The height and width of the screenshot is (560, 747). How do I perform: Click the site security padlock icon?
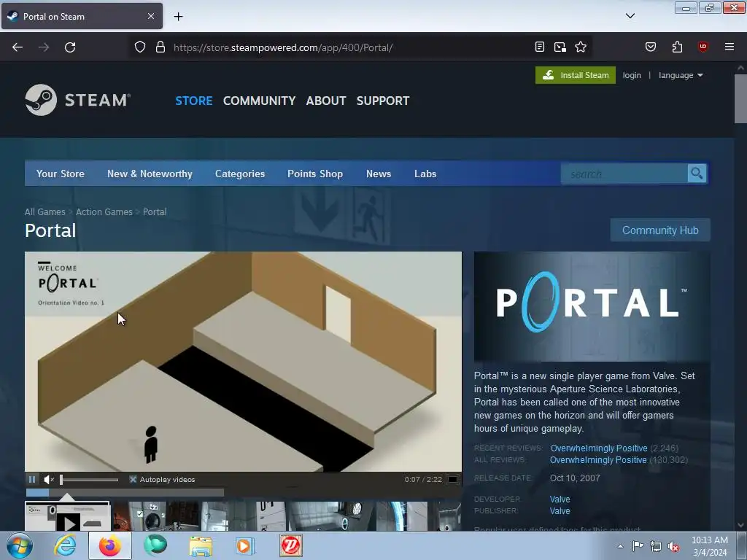(160, 47)
